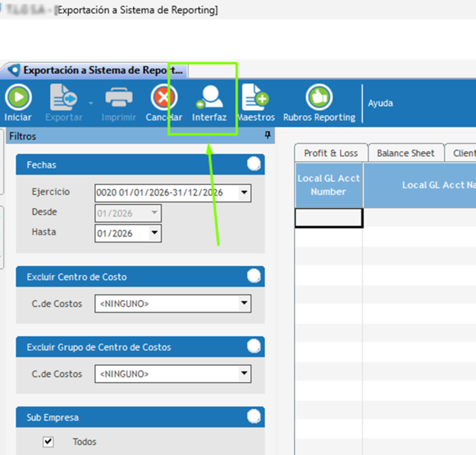Viewport: 476px width, 455px height.
Task: Select the empty Local GL Acct Number cell
Action: [x=329, y=218]
